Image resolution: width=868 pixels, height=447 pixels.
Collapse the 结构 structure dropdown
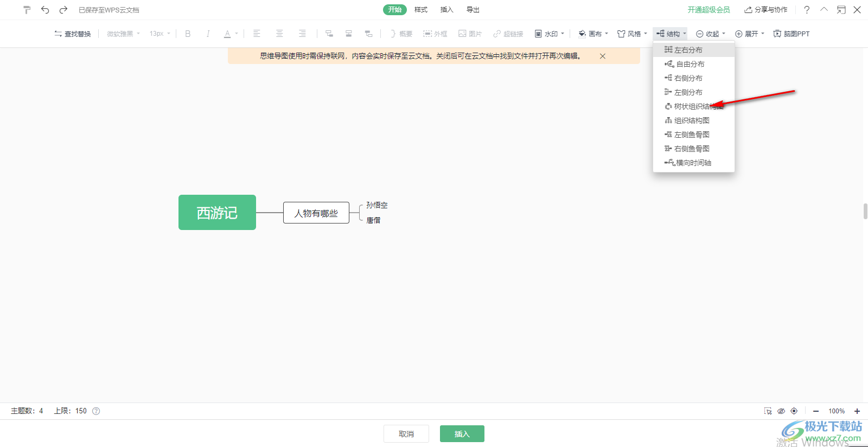671,34
